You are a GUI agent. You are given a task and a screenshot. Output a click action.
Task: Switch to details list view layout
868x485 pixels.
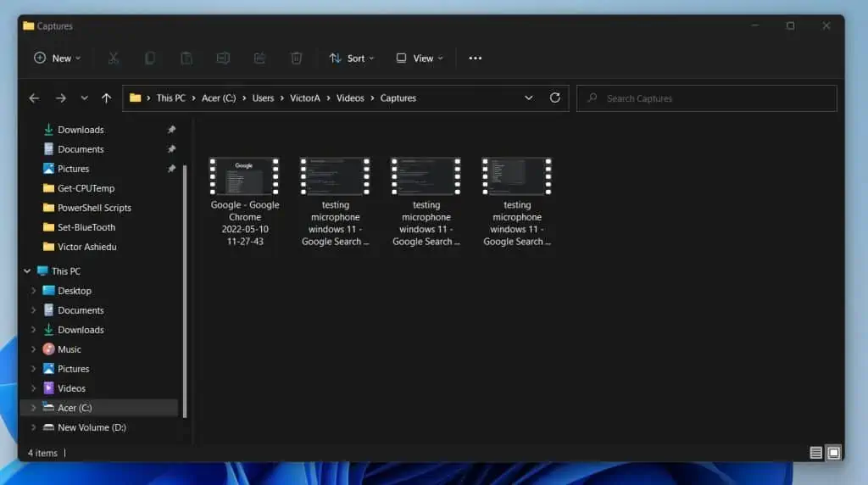click(815, 453)
